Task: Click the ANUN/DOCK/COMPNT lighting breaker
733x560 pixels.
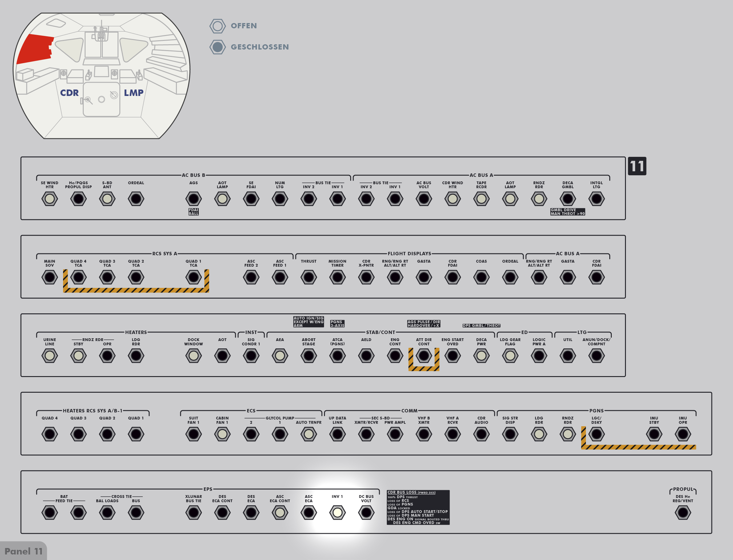Action: [x=596, y=356]
